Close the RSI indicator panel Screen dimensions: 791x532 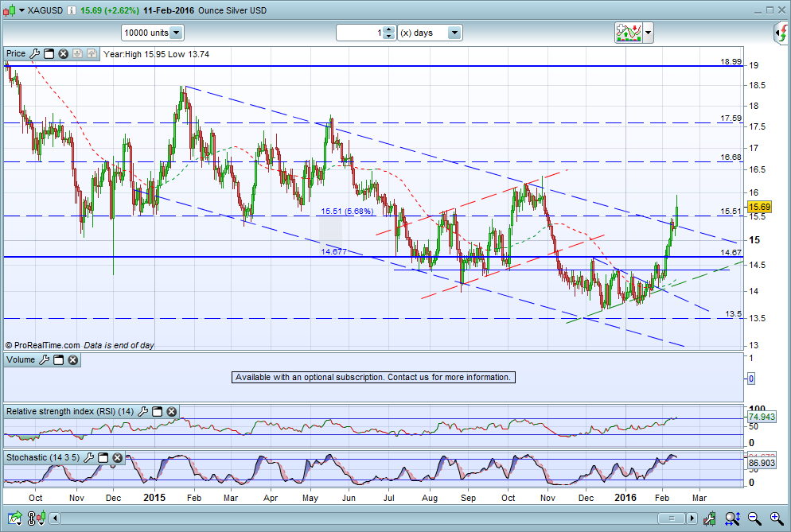(172, 411)
